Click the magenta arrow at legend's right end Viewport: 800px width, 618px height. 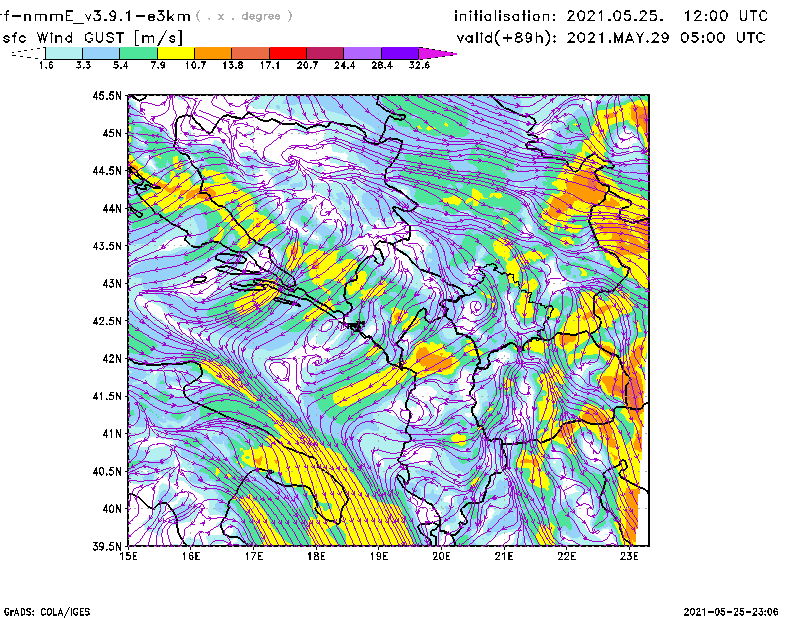(438, 53)
